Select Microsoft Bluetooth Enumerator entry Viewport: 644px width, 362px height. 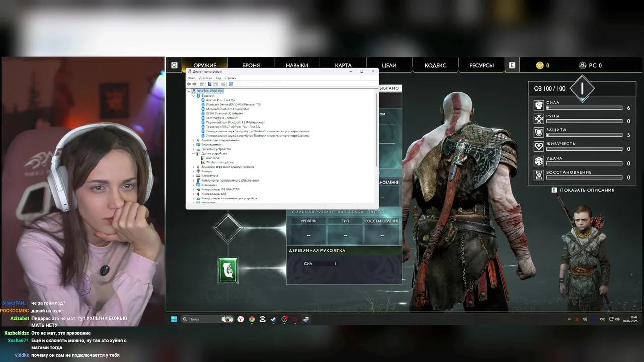(x=227, y=109)
